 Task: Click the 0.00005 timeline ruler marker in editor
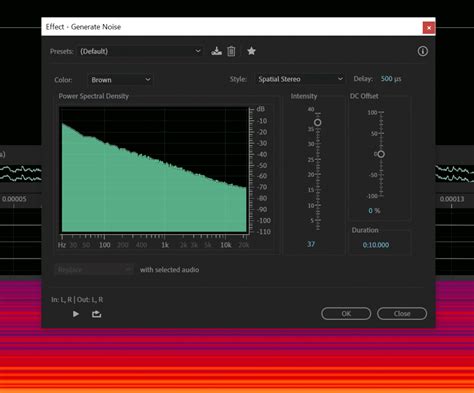(x=14, y=199)
